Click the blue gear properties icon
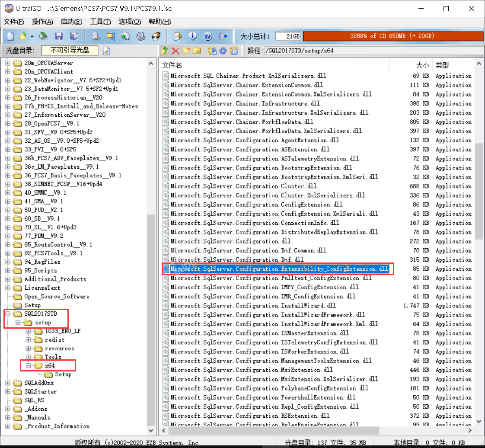Viewport: 485px width, 448px height. pyautogui.click(x=223, y=51)
